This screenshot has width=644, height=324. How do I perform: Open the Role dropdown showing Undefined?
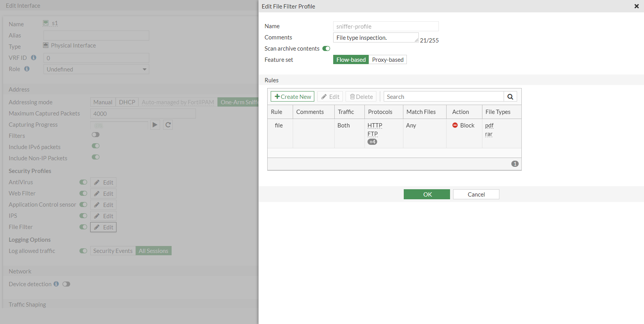tap(96, 69)
